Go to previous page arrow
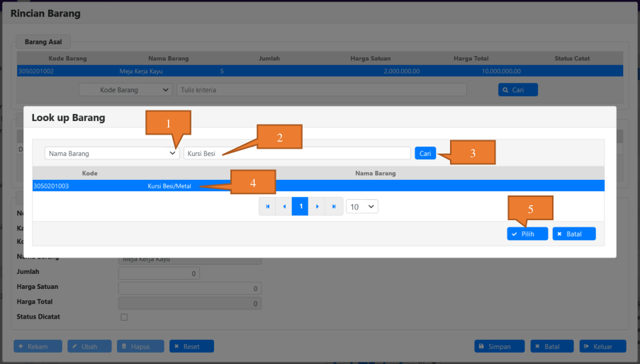640x364 pixels. [284, 207]
